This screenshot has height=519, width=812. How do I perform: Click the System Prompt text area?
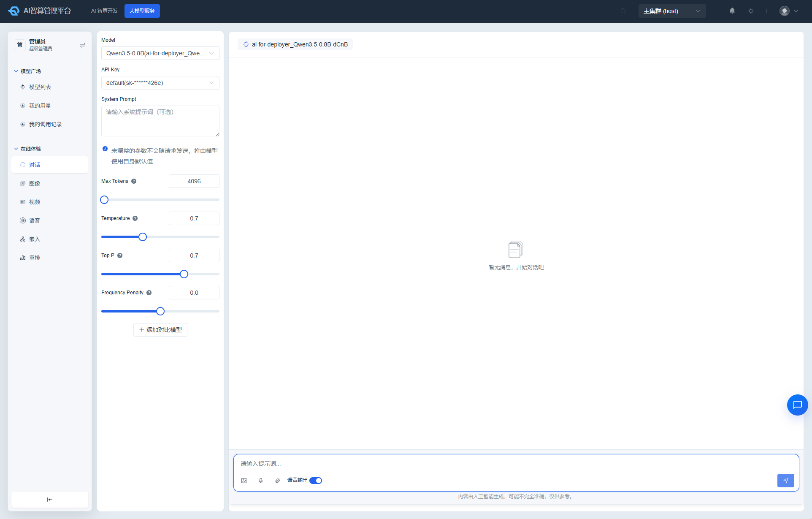coord(160,121)
